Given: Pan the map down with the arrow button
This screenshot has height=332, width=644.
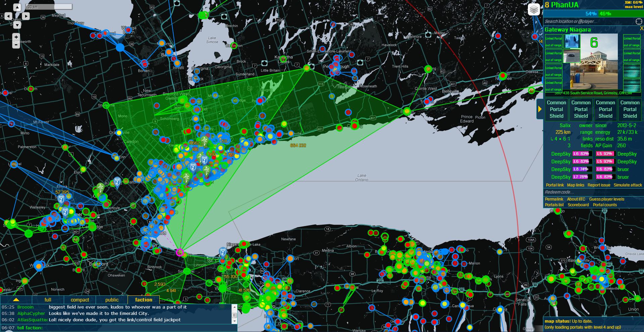Looking at the screenshot, I should coord(17,24).
